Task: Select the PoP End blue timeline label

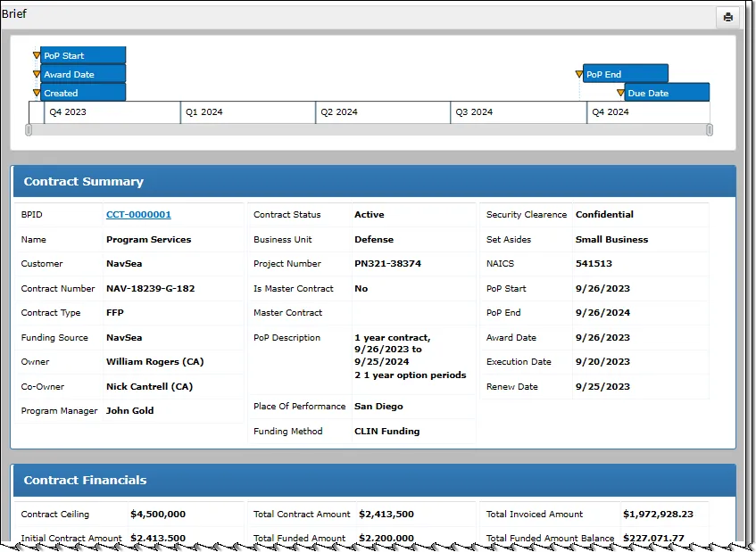Action: [x=625, y=74]
